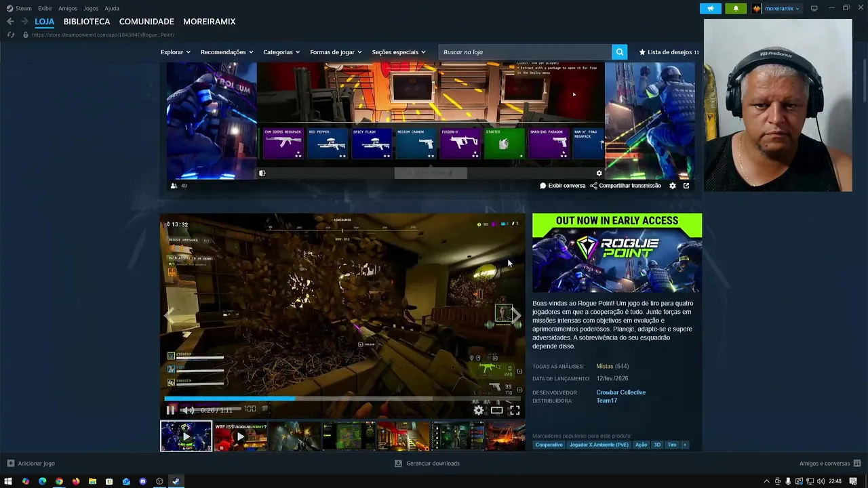This screenshot has width=868, height=488.
Task: Click the store URL address text
Action: pyautogui.click(x=103, y=35)
